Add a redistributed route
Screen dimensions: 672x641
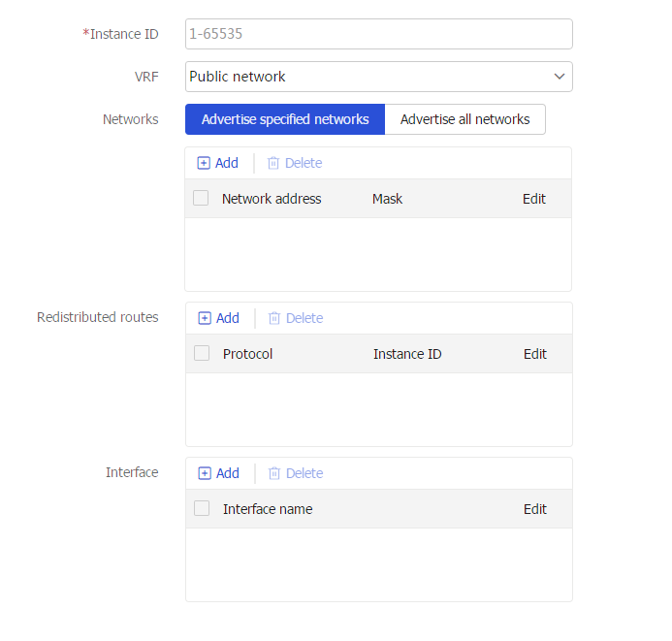click(218, 318)
